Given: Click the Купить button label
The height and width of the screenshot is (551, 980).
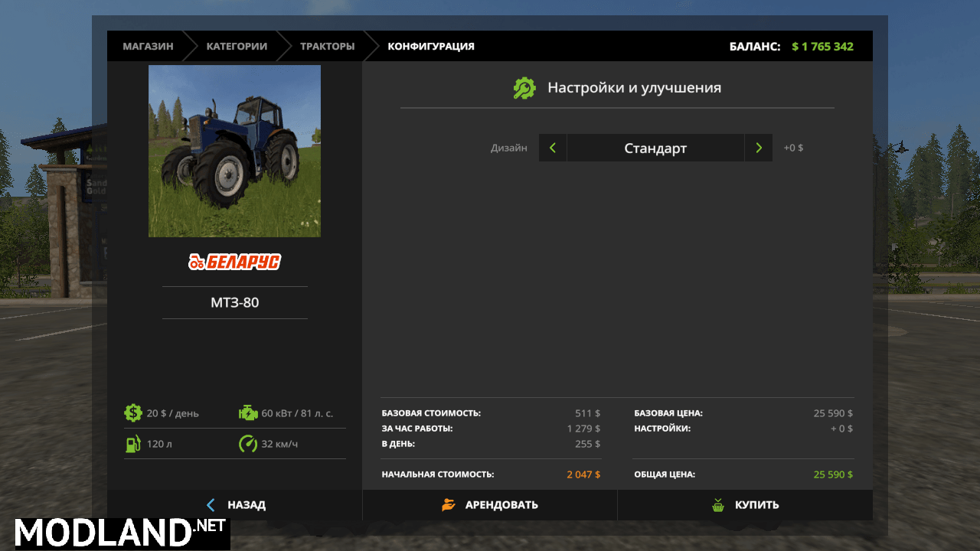Looking at the screenshot, I should (757, 505).
